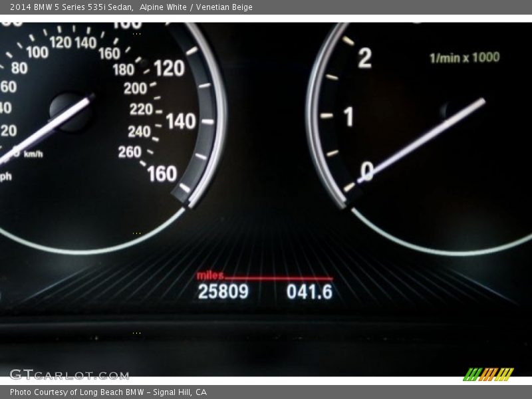Click the 1/min x 1000 tachometer label

point(464,57)
